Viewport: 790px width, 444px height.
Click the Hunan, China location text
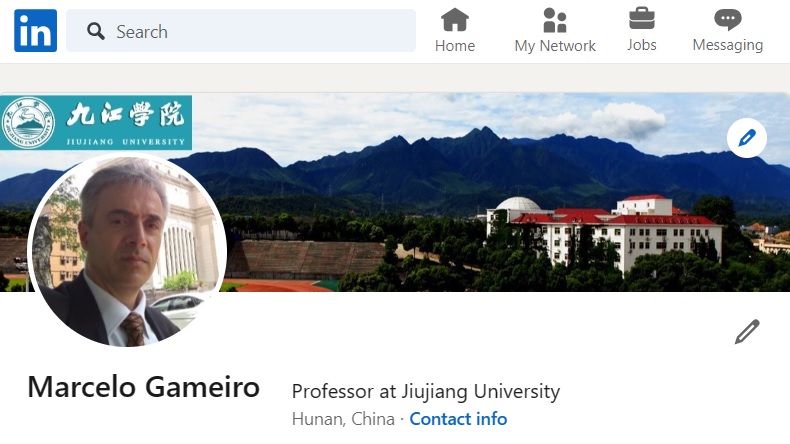pyautogui.click(x=343, y=419)
